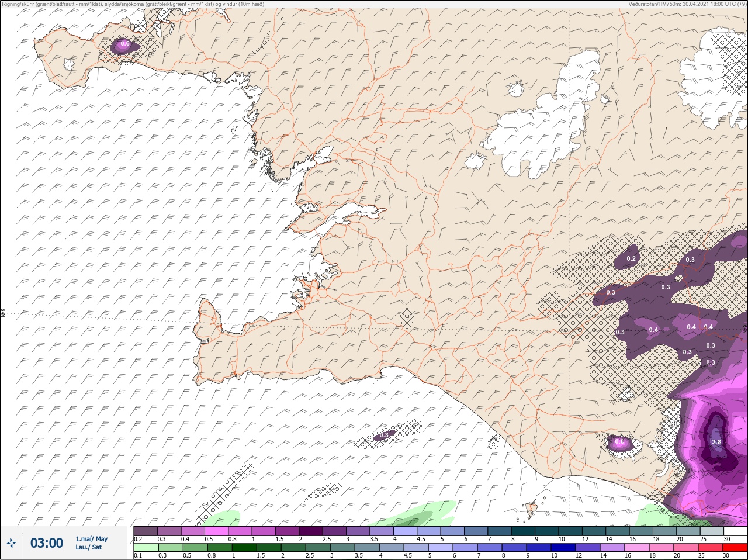Image resolution: width=748 pixels, height=560 pixels.
Task: Click the 'Lau./ Sat' weekday text
Action: [x=89, y=547]
